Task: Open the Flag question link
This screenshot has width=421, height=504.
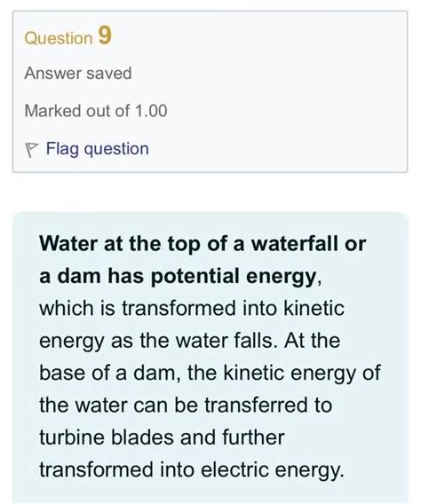Action: (x=97, y=149)
